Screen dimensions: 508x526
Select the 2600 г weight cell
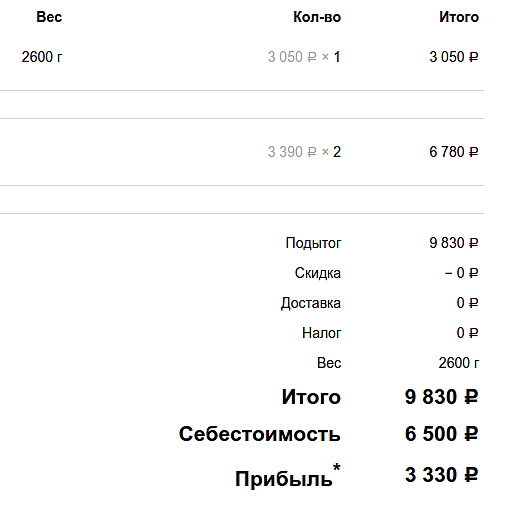[x=42, y=57]
